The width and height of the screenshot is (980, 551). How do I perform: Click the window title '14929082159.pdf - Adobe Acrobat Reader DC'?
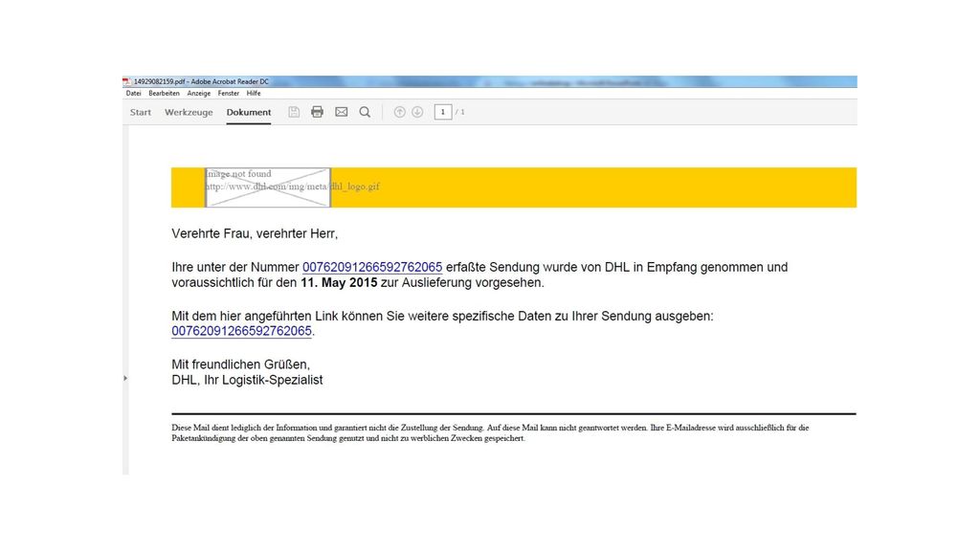(201, 81)
